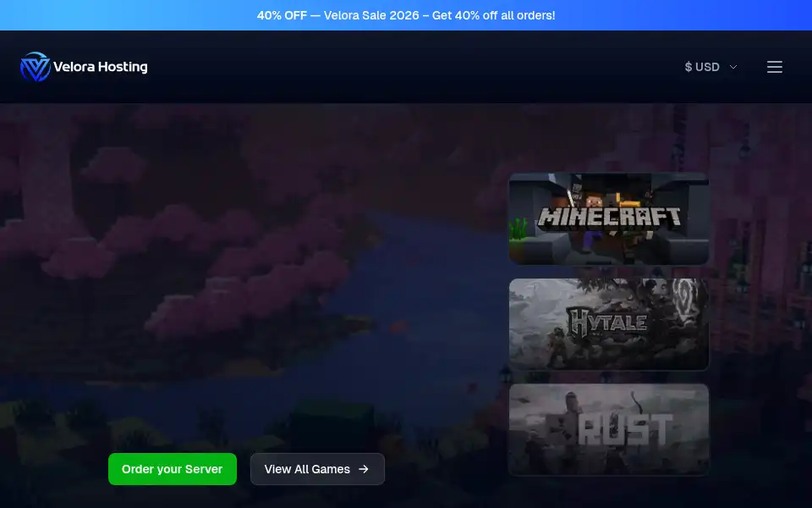Click the 40% OFF Velora Sale banner
The height and width of the screenshot is (508, 812).
(x=406, y=15)
